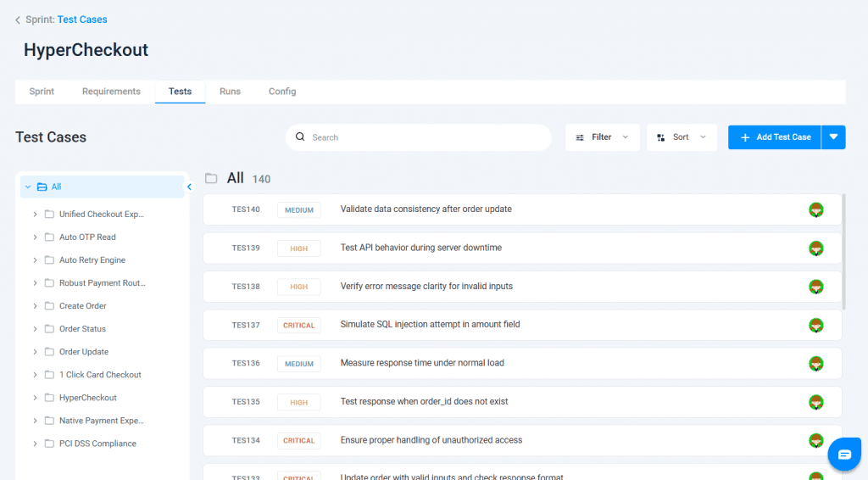Switch to the Requirements tab
868x480 pixels.
click(111, 92)
